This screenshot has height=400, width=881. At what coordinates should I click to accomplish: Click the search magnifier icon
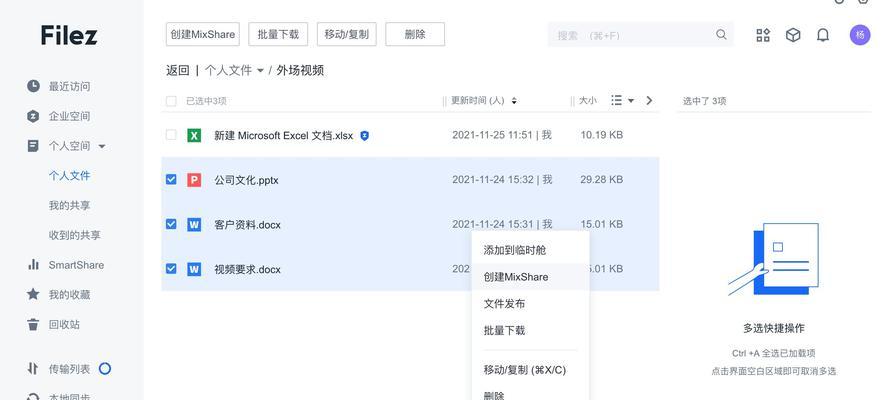tap(721, 35)
